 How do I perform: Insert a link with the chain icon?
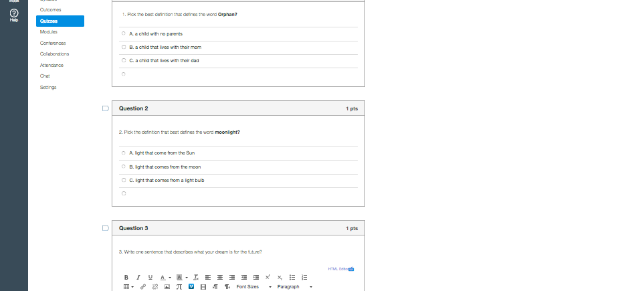[x=143, y=286]
